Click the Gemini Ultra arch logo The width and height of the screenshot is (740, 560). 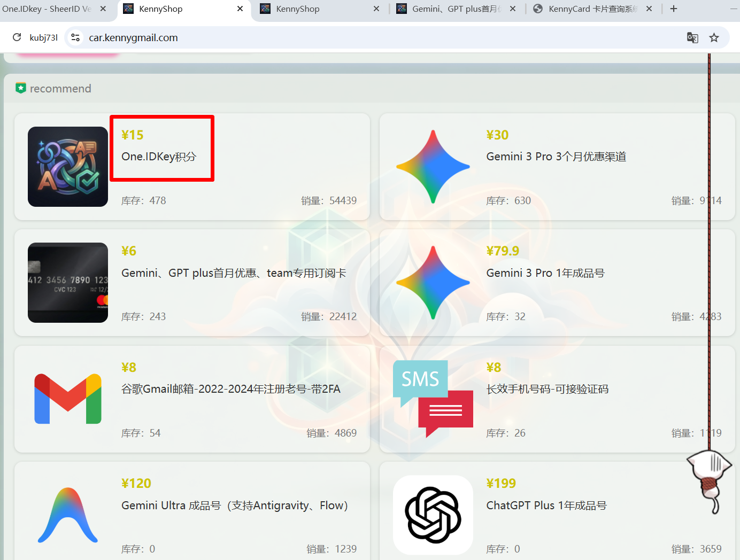coord(68,515)
